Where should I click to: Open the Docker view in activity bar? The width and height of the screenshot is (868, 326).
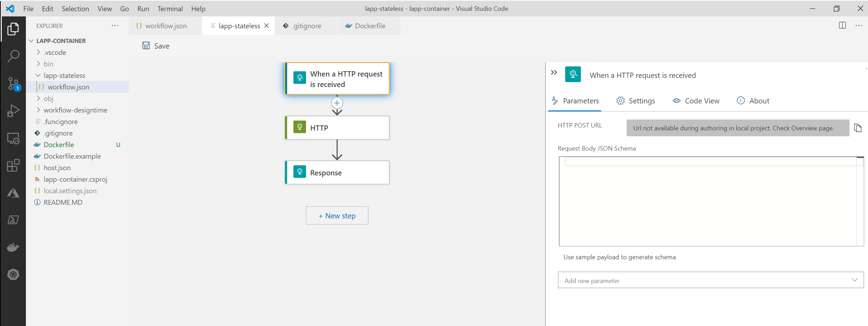(13, 247)
